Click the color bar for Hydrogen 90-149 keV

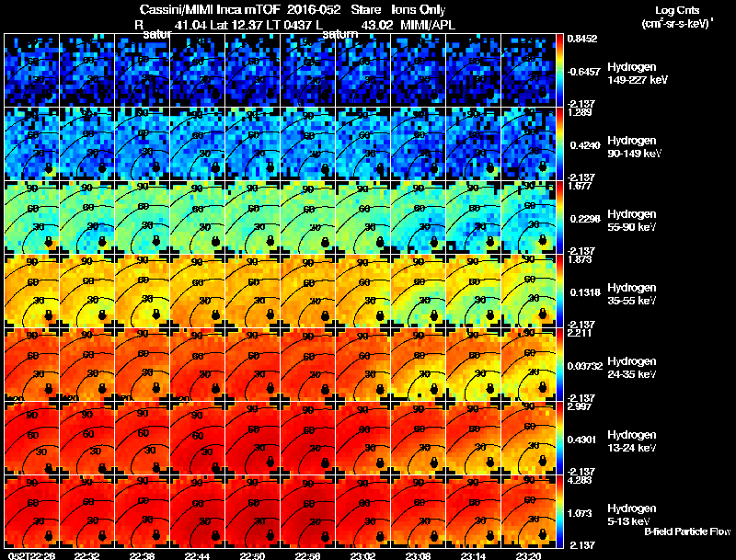[559, 144]
